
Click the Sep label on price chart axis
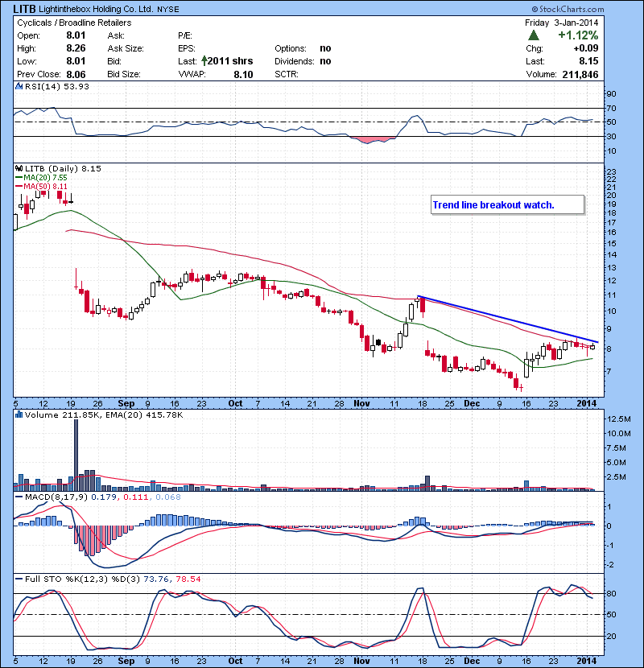(x=126, y=403)
